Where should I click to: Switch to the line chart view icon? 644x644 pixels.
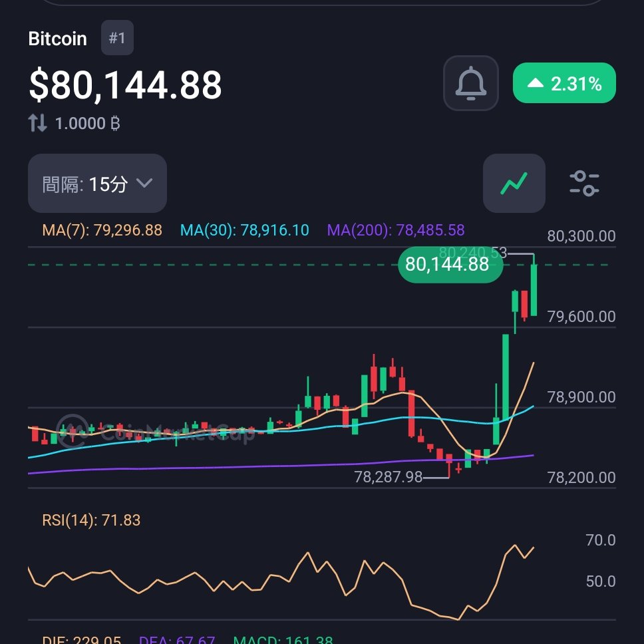(x=514, y=183)
